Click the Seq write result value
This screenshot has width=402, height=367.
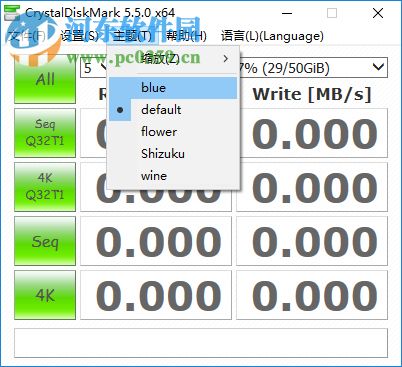(x=312, y=241)
